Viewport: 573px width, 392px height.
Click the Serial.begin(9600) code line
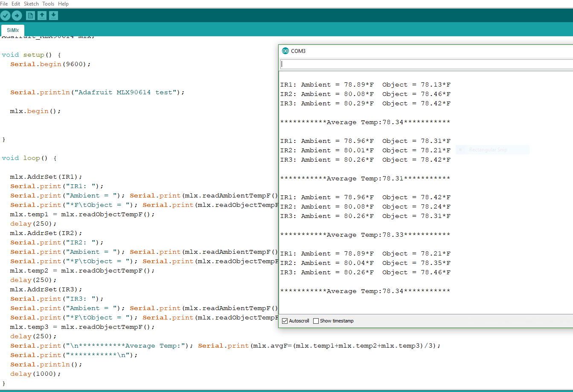click(51, 64)
